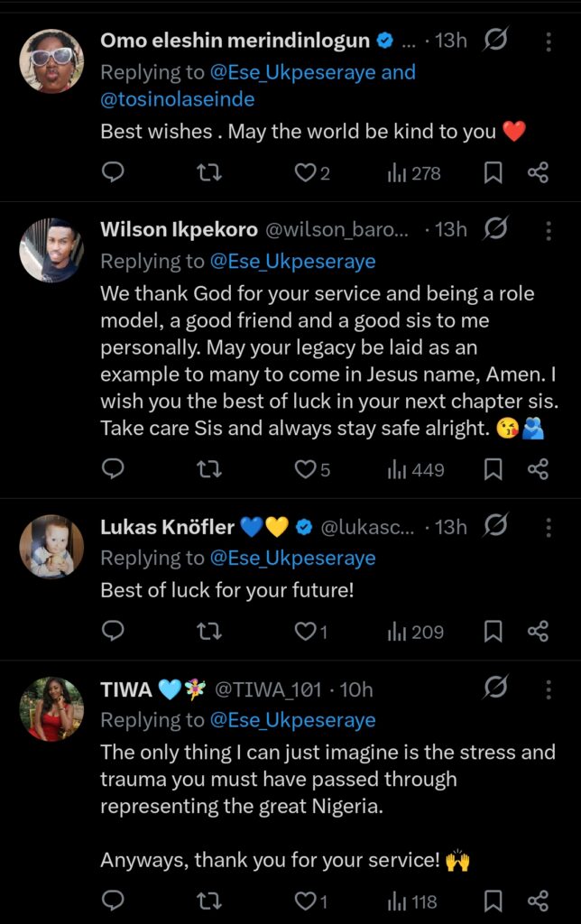Like Wilson Ikpekoro's tweet with 5 likes
The width and height of the screenshot is (581, 924).
click(x=306, y=469)
